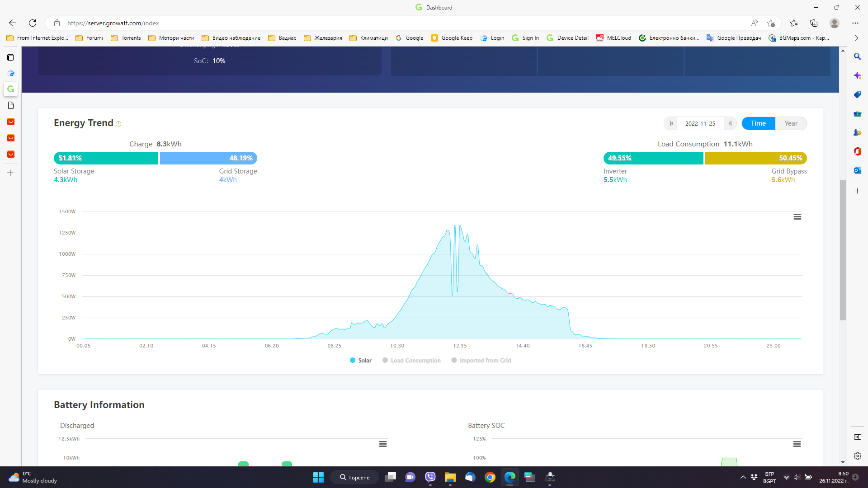Viewport: 868px width, 488px height.
Task: Switch to the Year view tab
Action: point(791,123)
